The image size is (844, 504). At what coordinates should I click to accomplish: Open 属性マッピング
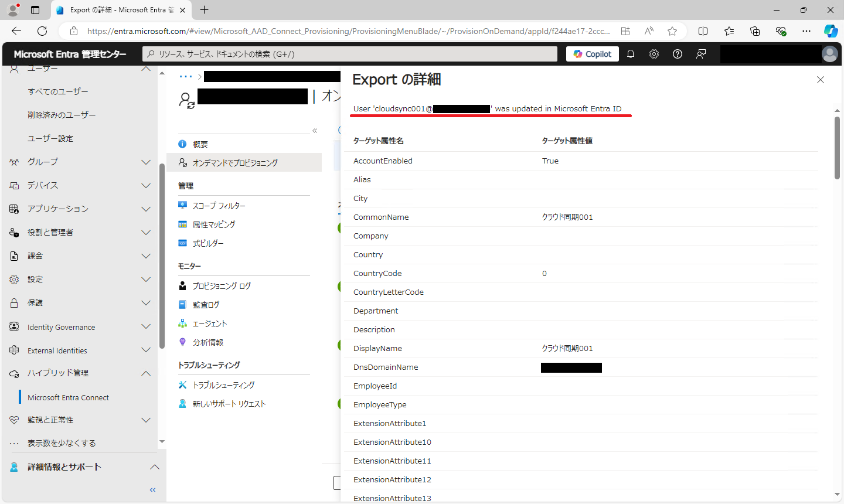(214, 224)
